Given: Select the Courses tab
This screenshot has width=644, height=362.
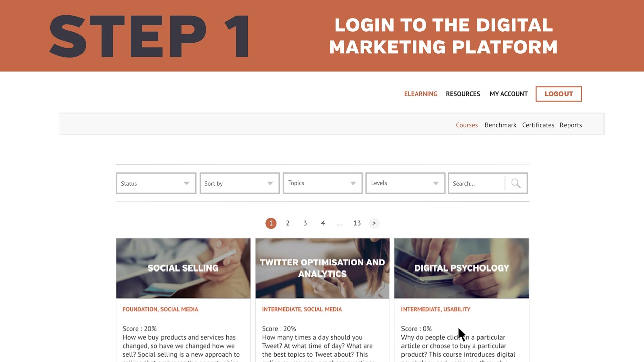Looking at the screenshot, I should click(467, 125).
